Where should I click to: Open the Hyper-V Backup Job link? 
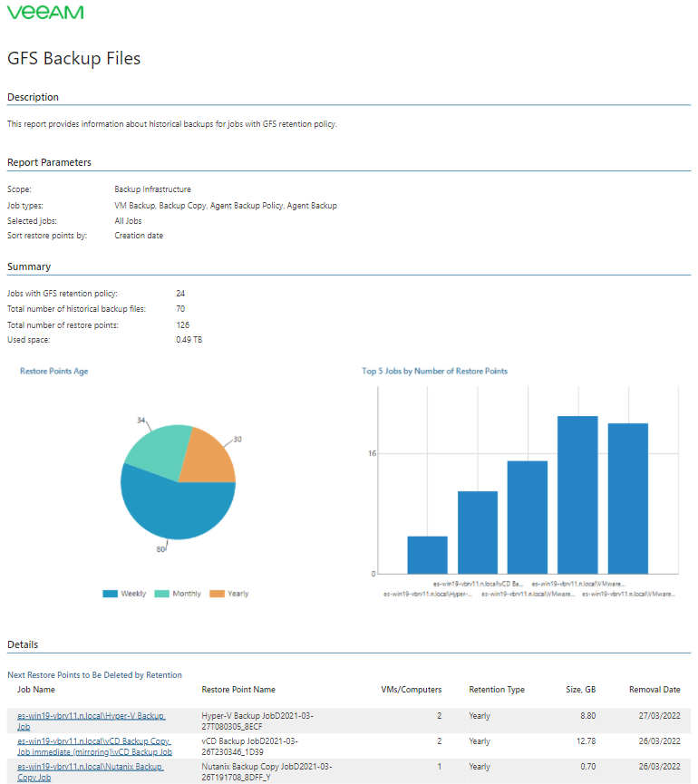pos(91,721)
